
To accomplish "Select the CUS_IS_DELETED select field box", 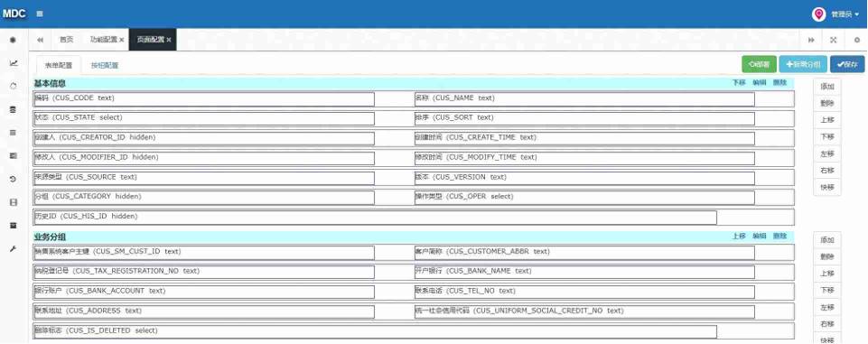I will click(375, 332).
